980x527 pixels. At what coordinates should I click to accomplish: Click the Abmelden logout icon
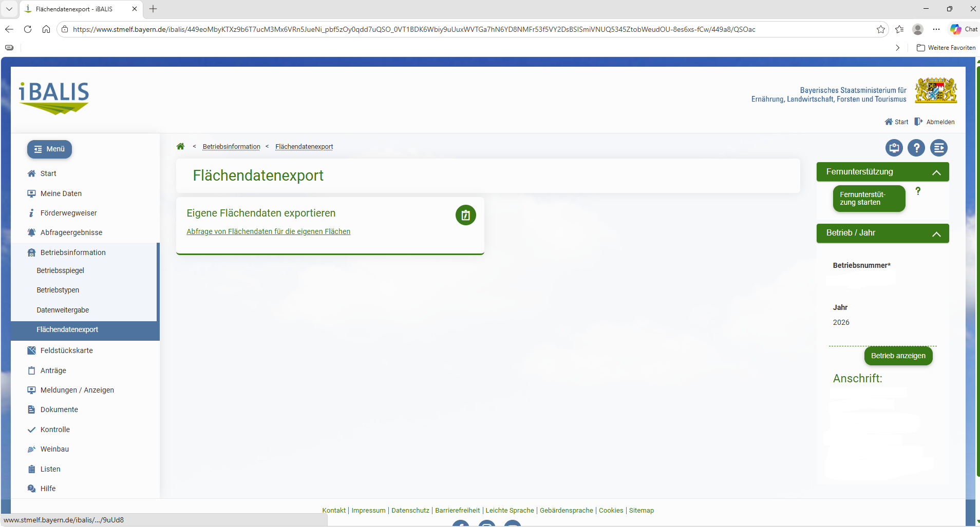[918, 122]
